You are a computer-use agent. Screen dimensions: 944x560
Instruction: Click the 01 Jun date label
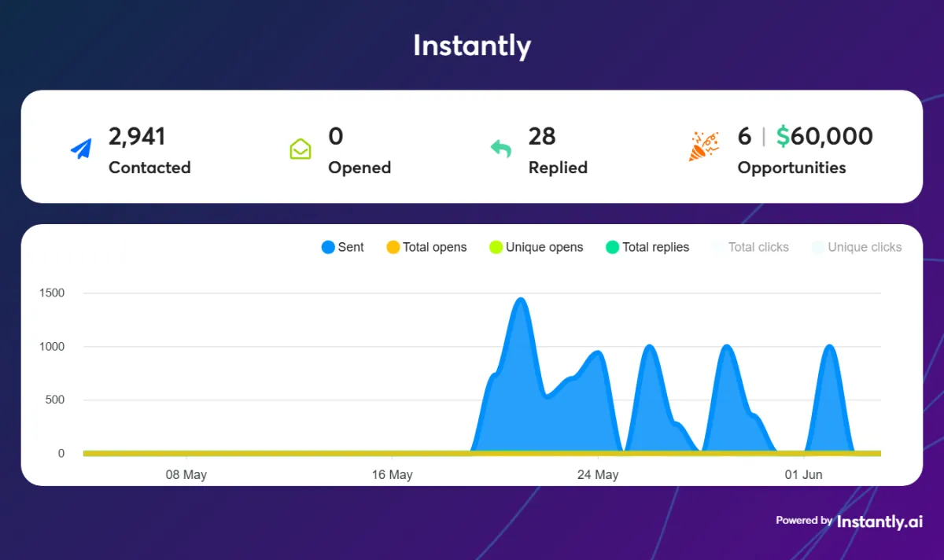(804, 474)
